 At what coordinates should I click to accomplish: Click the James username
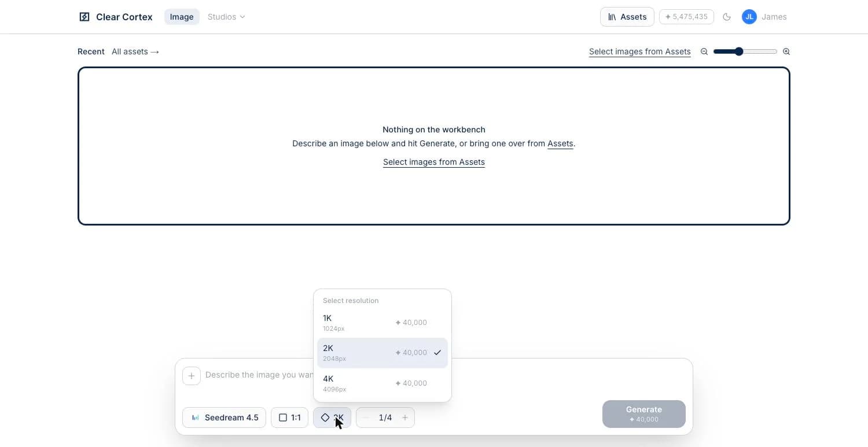[774, 17]
